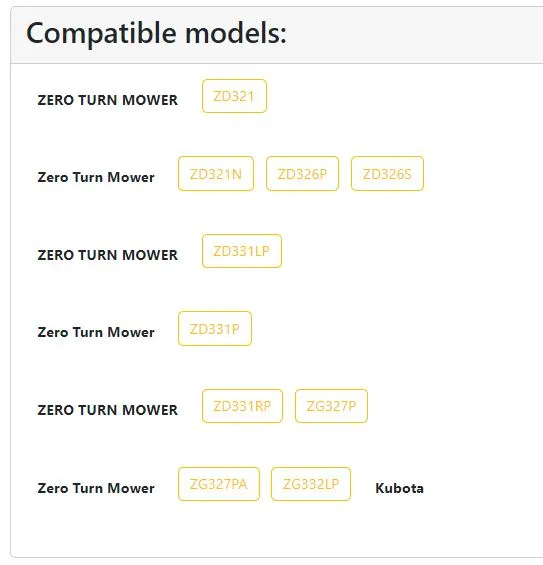This screenshot has width=543, height=565.
Task: Click the word models in the heading
Action: coord(236,33)
